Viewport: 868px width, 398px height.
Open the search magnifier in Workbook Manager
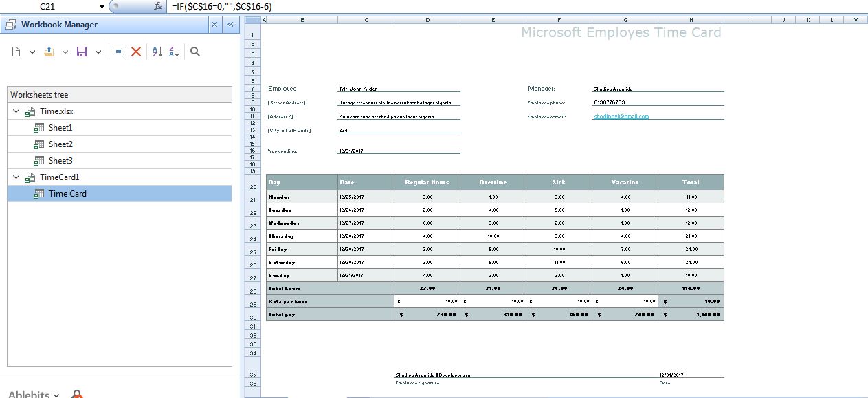pos(195,52)
